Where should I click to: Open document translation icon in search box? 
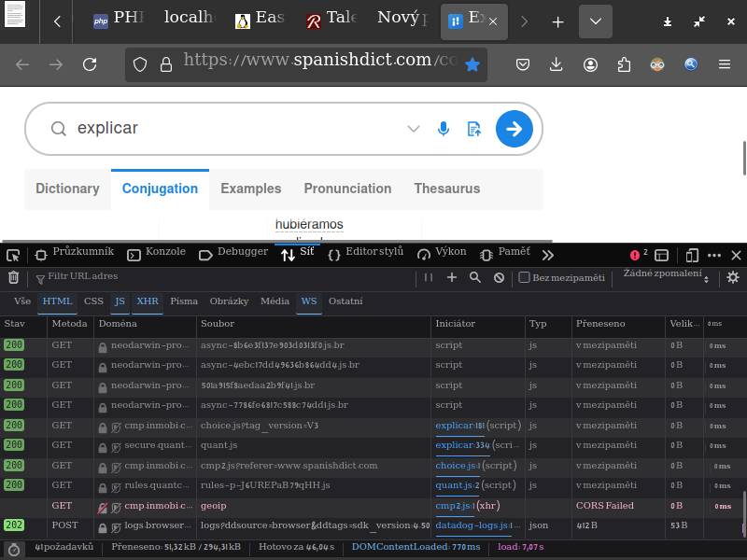pyautogui.click(x=474, y=129)
